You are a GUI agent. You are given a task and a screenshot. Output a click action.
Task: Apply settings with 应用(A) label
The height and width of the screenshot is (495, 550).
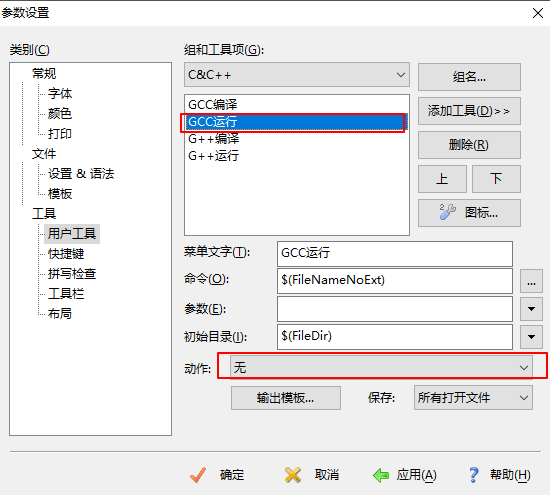[417, 475]
